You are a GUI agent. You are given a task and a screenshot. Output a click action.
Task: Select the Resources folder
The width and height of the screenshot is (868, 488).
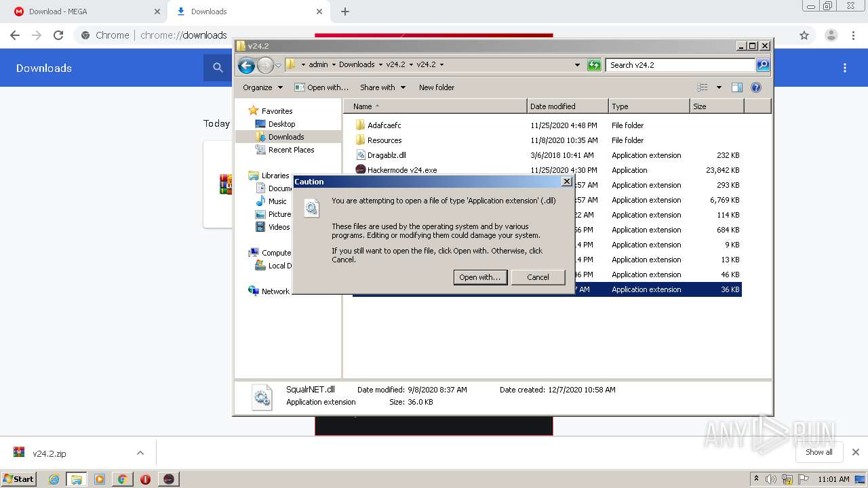384,140
